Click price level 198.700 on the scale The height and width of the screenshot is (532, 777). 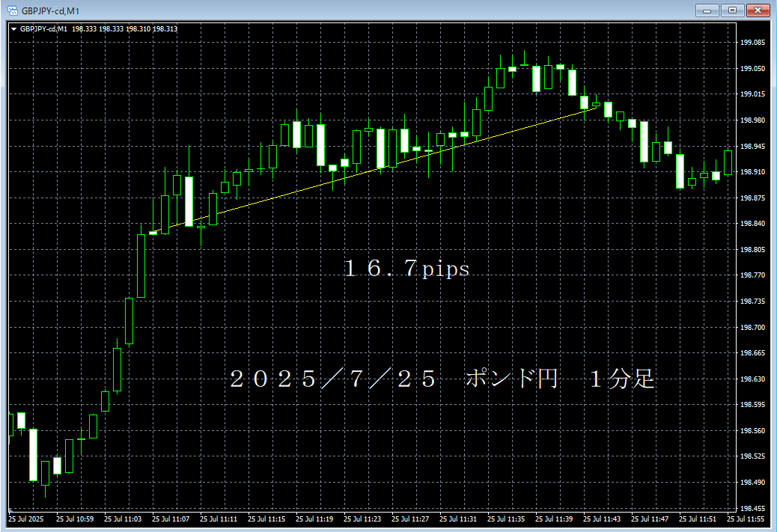pos(752,328)
